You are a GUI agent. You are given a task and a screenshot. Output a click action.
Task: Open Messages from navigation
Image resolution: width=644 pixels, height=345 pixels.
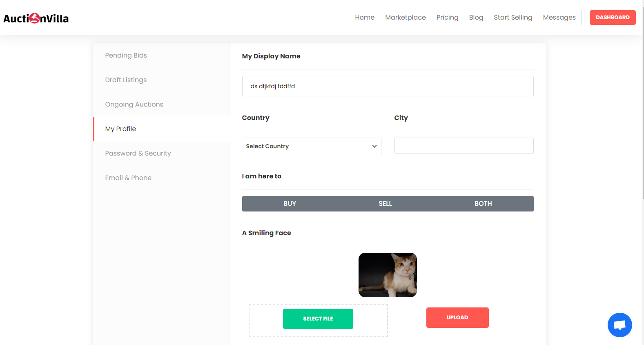coord(559,18)
